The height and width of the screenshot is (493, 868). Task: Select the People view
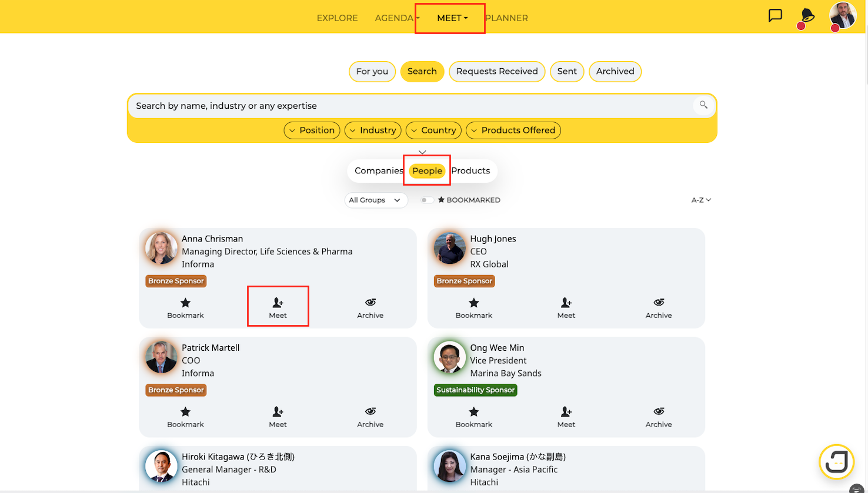tap(427, 171)
